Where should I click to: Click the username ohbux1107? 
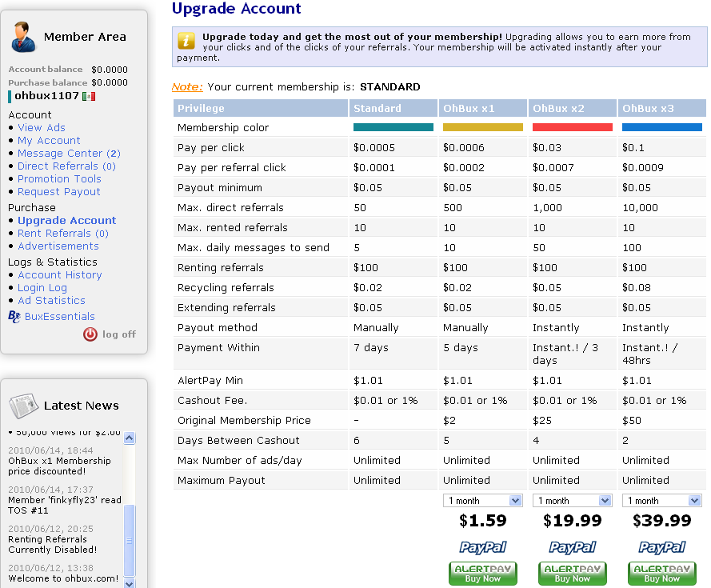point(46,96)
